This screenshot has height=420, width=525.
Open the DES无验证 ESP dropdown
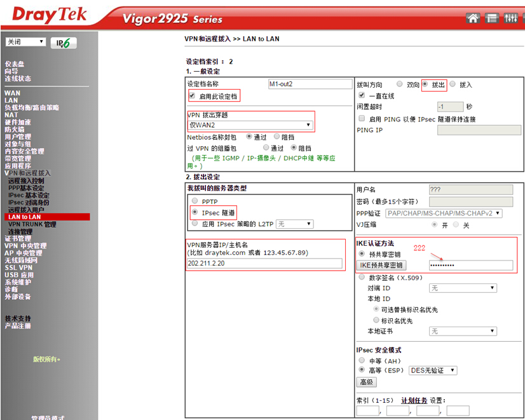433,370
